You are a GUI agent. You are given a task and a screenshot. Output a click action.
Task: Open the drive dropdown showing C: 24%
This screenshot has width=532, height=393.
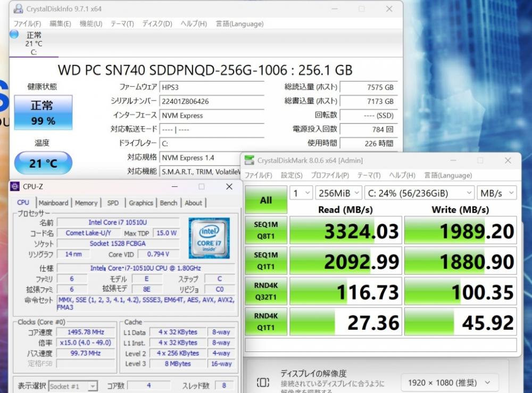point(419,193)
